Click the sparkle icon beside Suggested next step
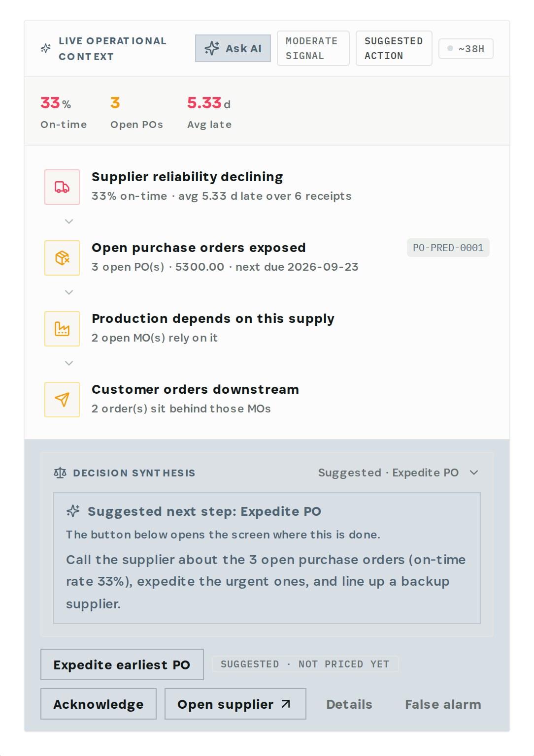Image resolution: width=534 pixels, height=756 pixels. point(73,511)
